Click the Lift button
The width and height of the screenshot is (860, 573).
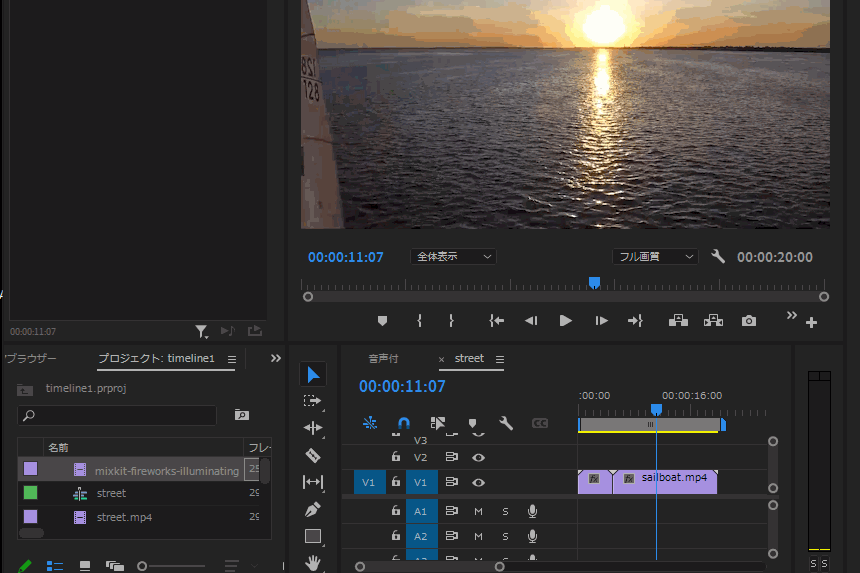coord(678,321)
